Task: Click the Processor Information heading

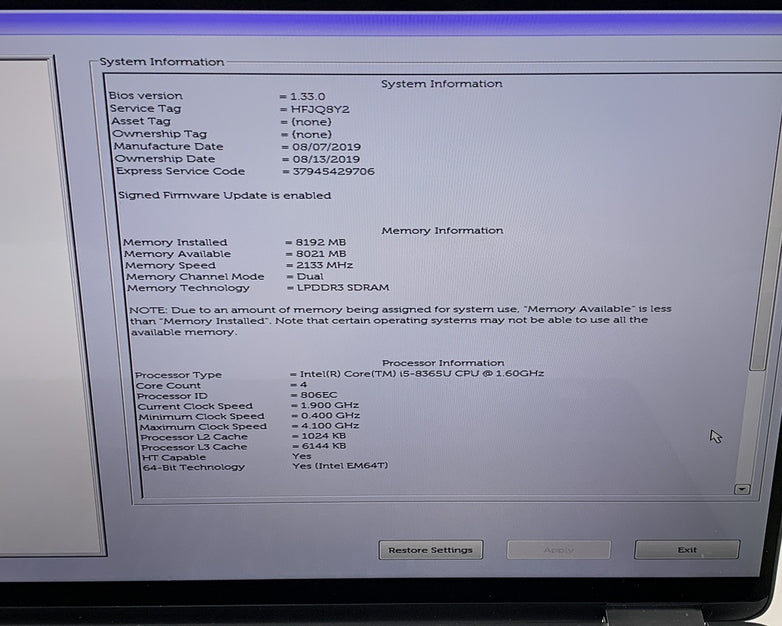Action: click(443, 363)
